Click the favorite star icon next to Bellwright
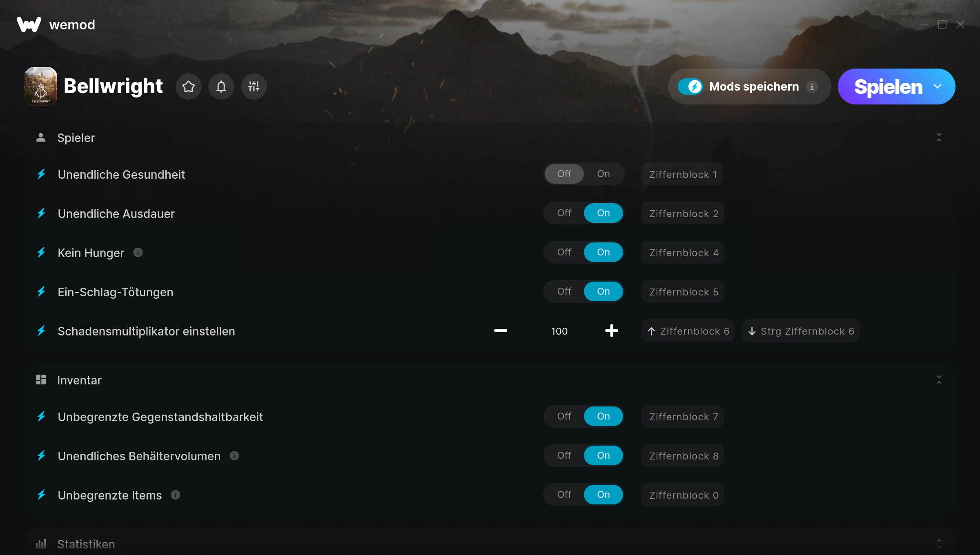The image size is (980, 555). [x=189, y=87]
